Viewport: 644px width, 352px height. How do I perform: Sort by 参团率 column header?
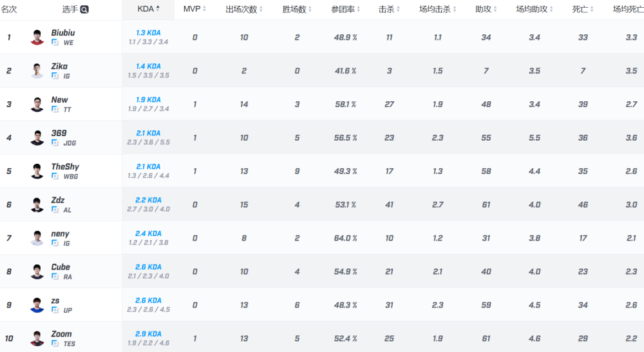tap(345, 9)
